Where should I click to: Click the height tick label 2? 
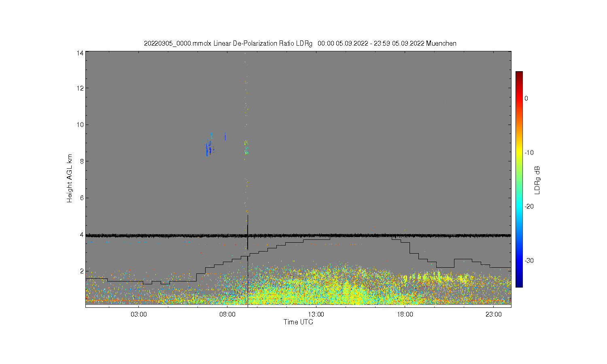(82, 271)
